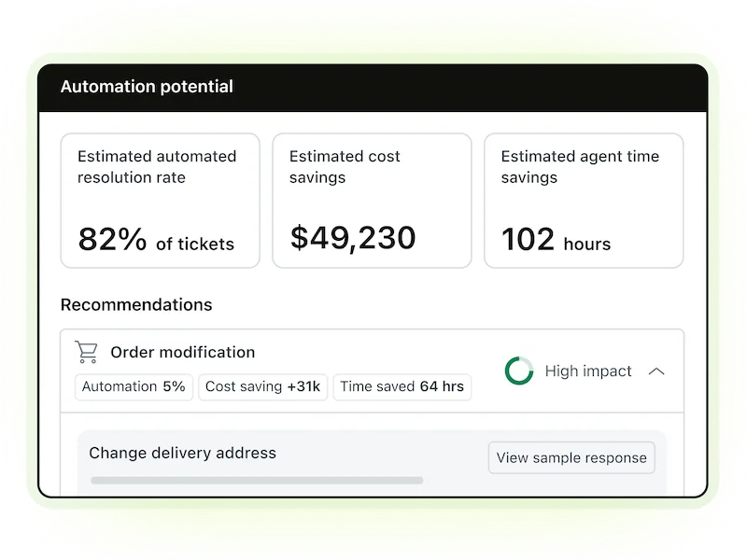Select the Cost saving +31k badge
Image resolution: width=747 pixels, height=560 pixels.
262,386
